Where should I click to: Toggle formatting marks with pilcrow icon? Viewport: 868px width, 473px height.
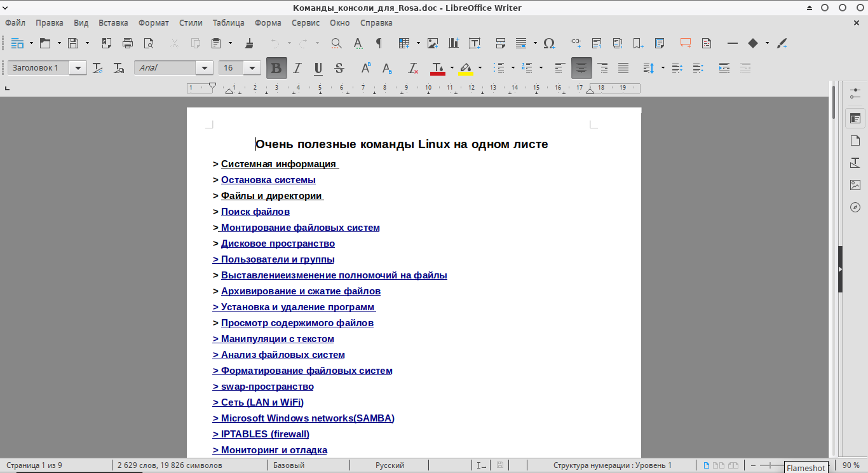click(x=379, y=43)
